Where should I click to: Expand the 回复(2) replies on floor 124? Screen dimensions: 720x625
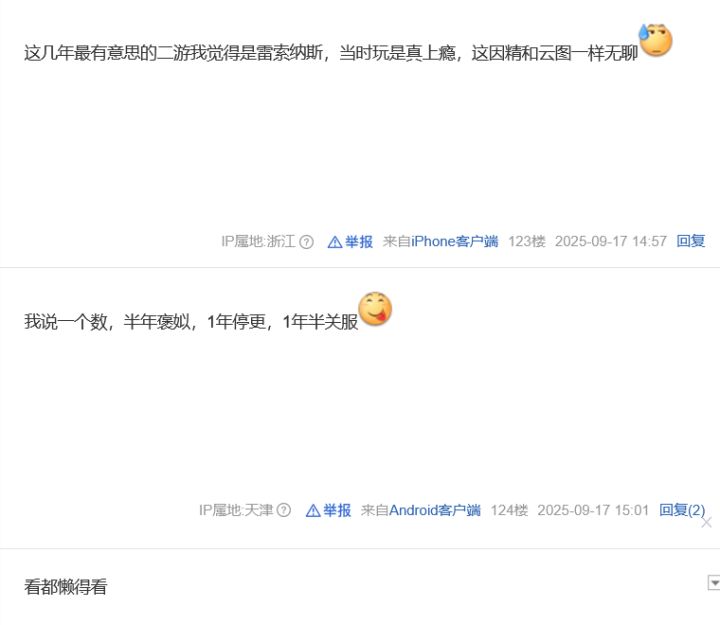(x=682, y=510)
